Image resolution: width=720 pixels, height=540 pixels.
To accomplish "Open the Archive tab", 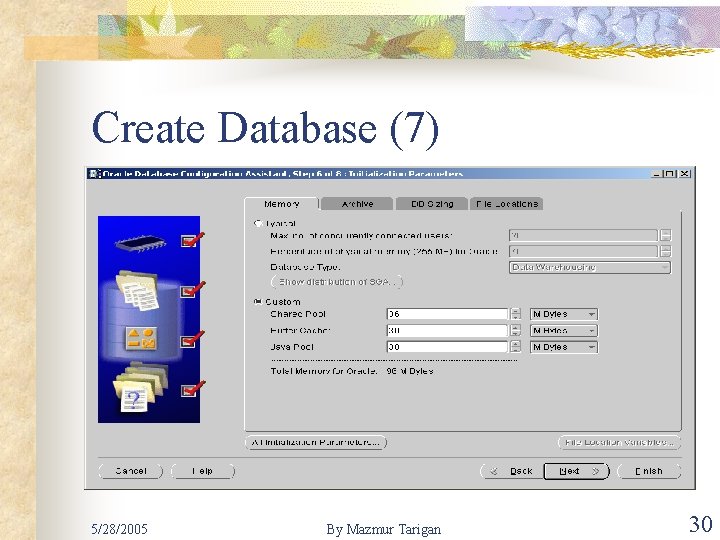I will coord(357,204).
